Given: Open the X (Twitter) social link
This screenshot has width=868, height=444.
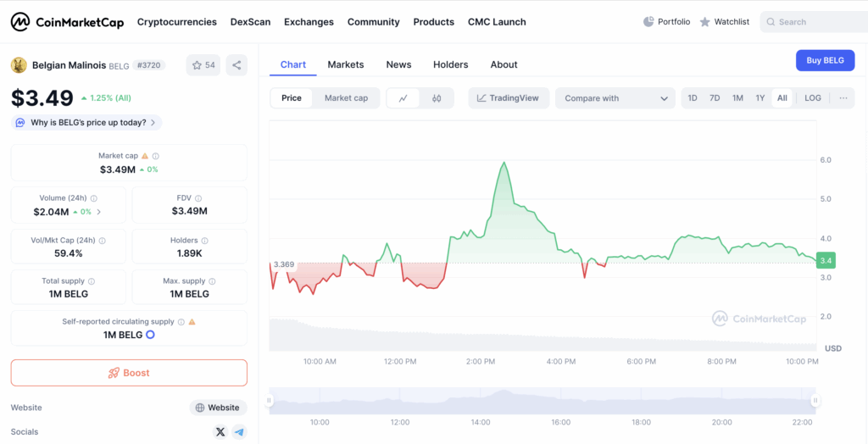Looking at the screenshot, I should pos(220,432).
